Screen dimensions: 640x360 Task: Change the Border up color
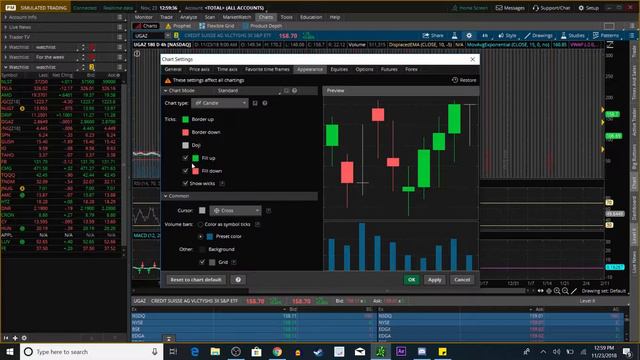185,120
